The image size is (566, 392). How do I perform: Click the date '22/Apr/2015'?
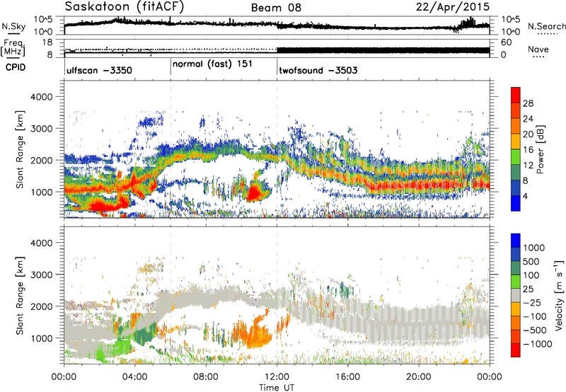pos(453,7)
